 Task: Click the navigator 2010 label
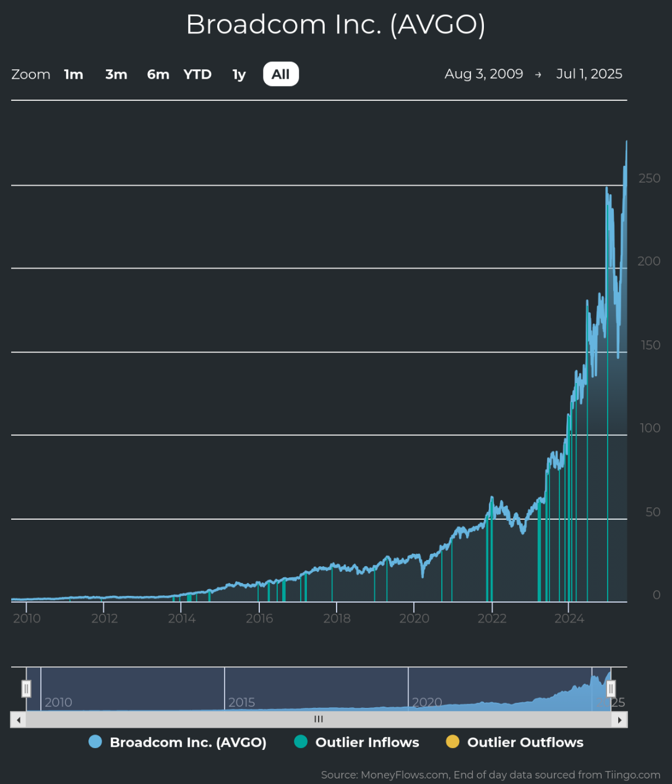pos(58,702)
